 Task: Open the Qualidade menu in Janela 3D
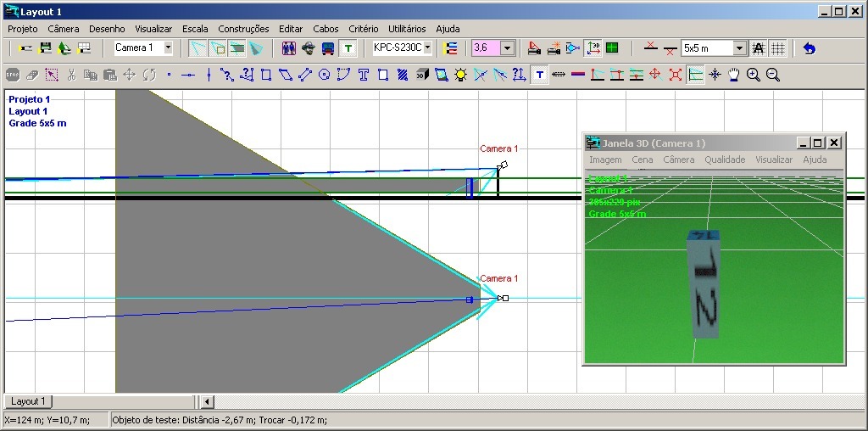[725, 160]
